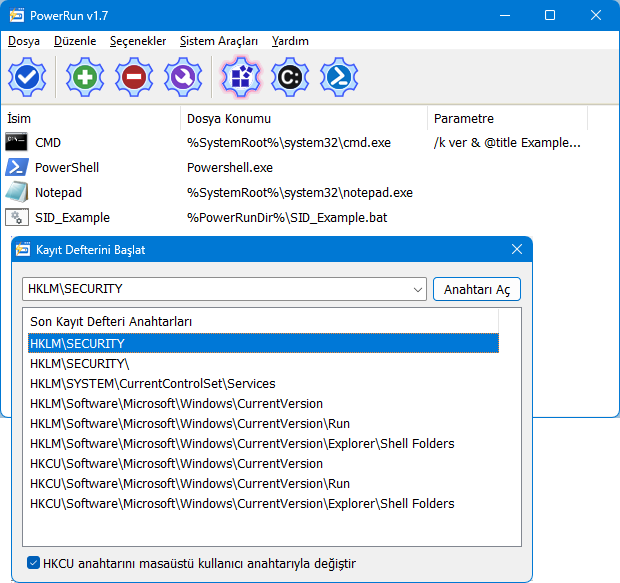620x583 pixels.
Task: Toggle HKCU anahtarını masaüstü kullanıcı checkbox
Action: click(33, 563)
